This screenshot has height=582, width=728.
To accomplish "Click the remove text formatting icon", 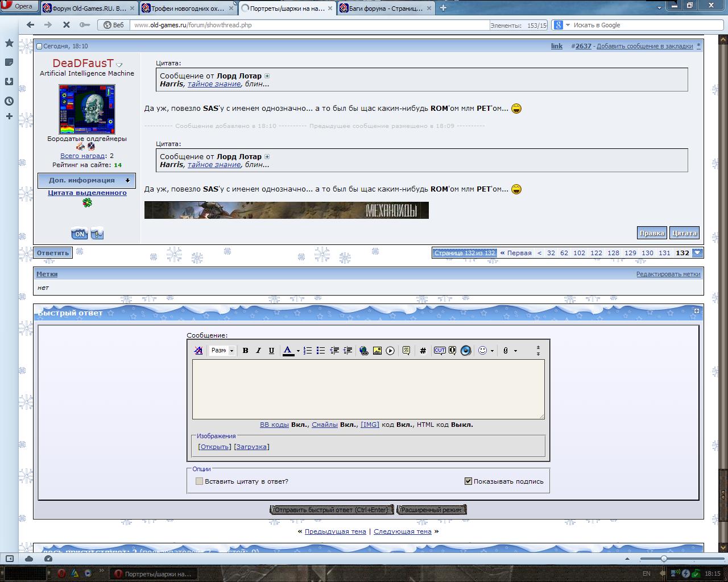I will tap(198, 351).
